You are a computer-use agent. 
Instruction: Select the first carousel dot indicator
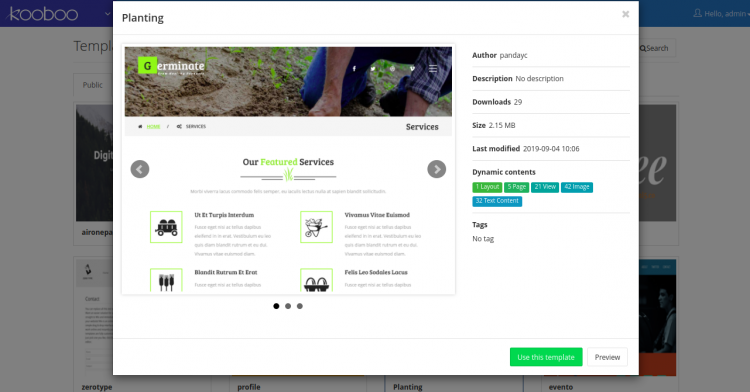coord(276,306)
